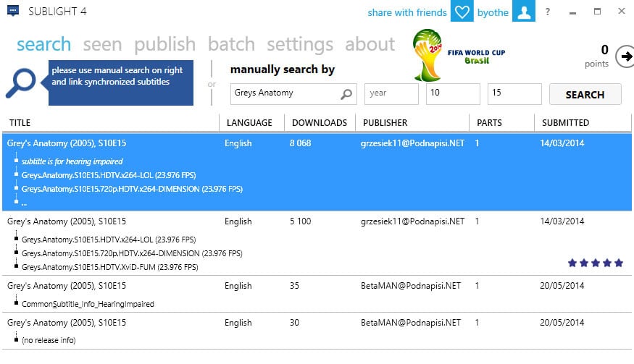Sort by the DOWNLOADS column header
This screenshot has height=364, width=634.
[x=320, y=123]
